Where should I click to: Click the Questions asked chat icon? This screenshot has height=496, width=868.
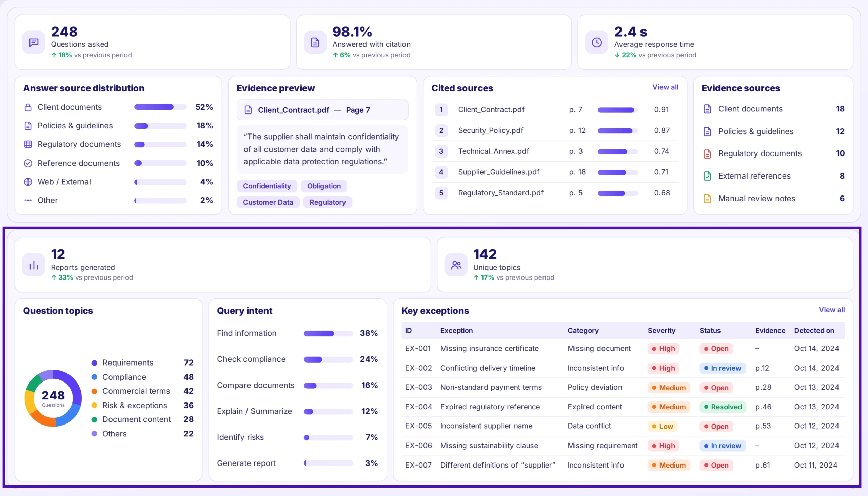[34, 42]
